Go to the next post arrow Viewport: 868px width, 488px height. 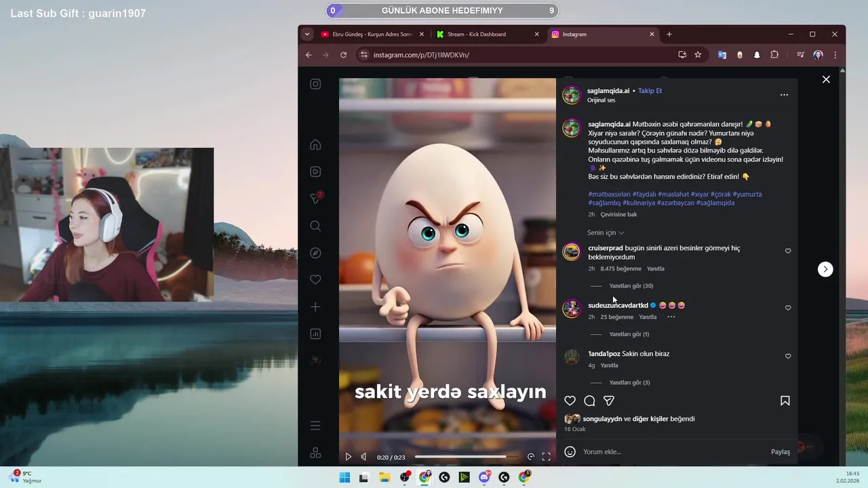(x=825, y=269)
